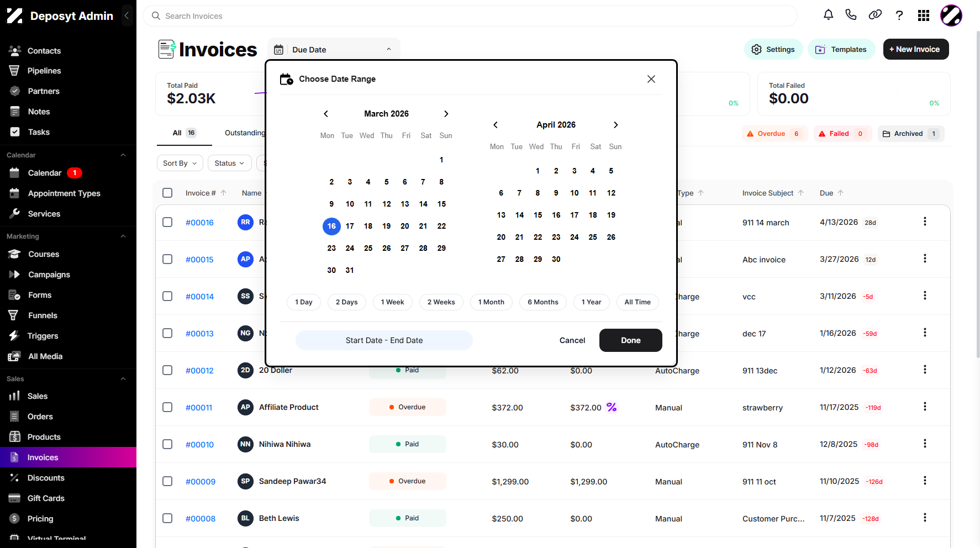The image size is (980, 548).
Task: Click the link chain icon in header
Action: [x=875, y=15]
